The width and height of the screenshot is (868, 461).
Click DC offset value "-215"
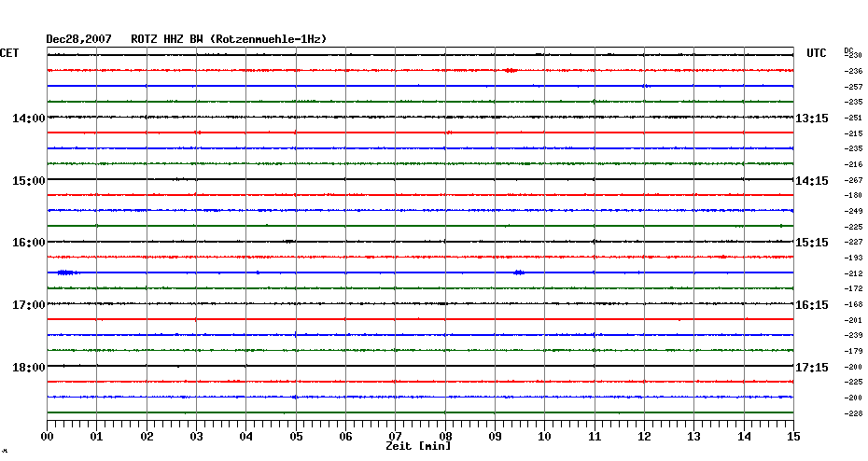(x=853, y=133)
